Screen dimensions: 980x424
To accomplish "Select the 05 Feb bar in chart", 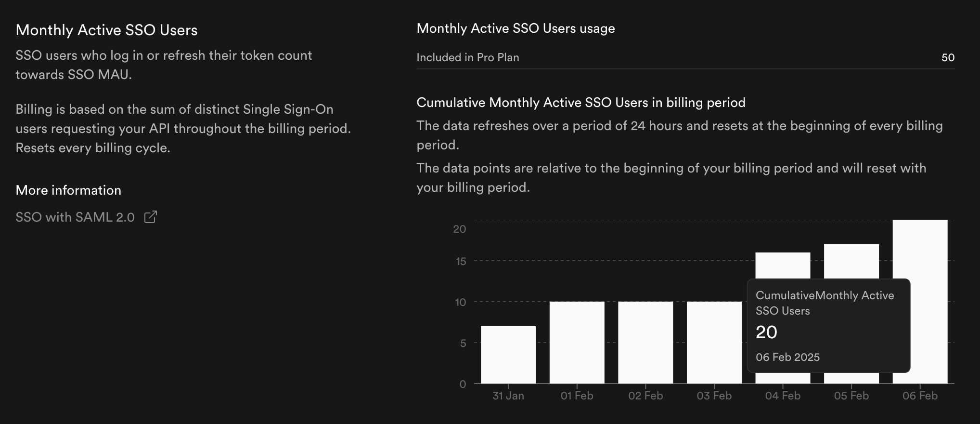I will (x=851, y=261).
